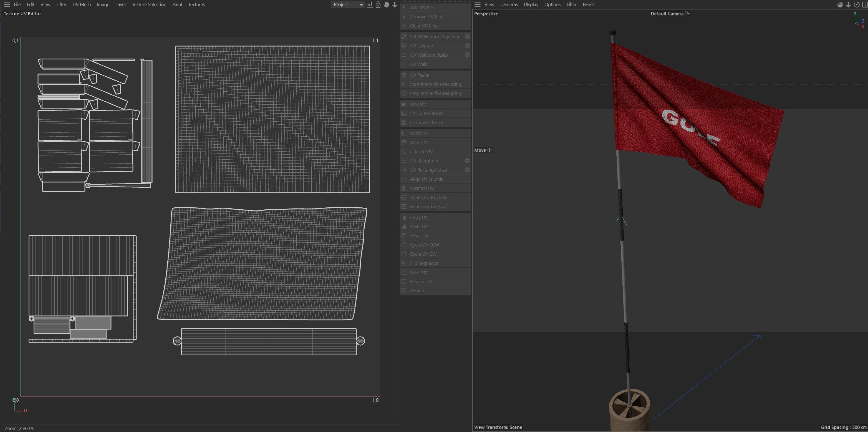Click the viewport pan hand icon
Image resolution: width=868 pixels, height=432 pixels.
click(840, 5)
